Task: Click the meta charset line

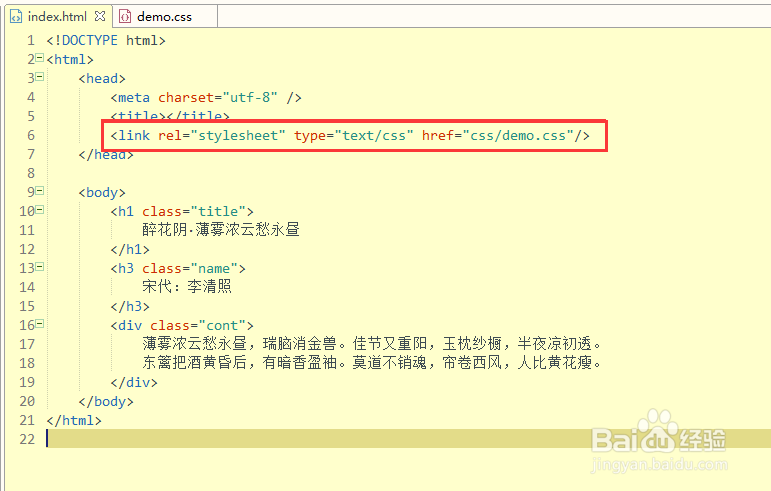Action: tap(206, 97)
